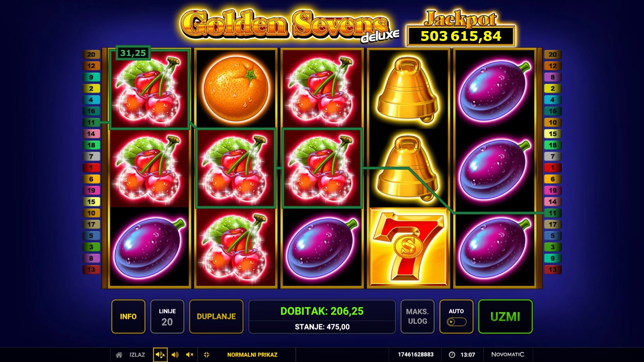Click the DUPLANJE gamble button
Viewport: 644px width, 362px height.
pyautogui.click(x=216, y=316)
